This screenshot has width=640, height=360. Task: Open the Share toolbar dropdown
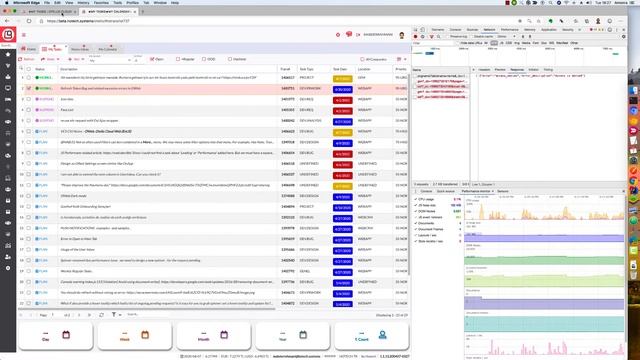coord(50,59)
